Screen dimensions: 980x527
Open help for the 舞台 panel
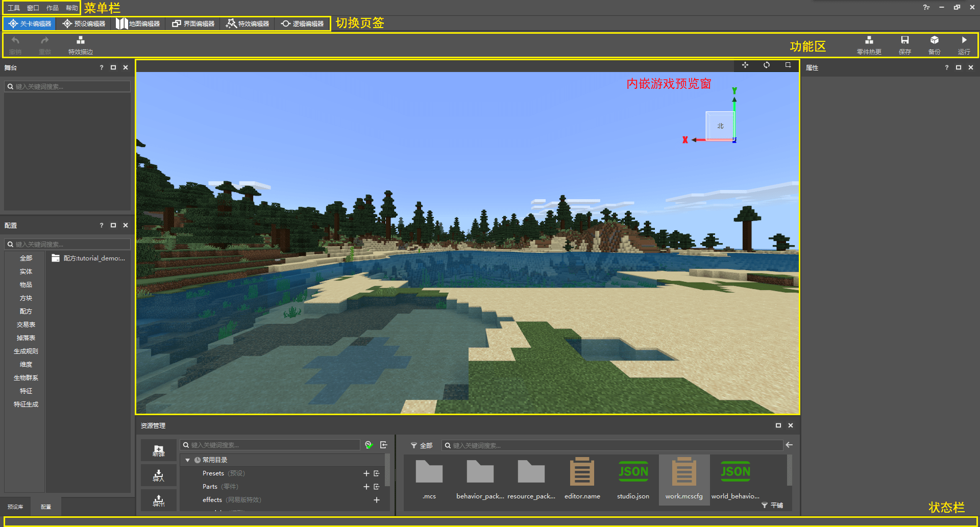tap(102, 67)
